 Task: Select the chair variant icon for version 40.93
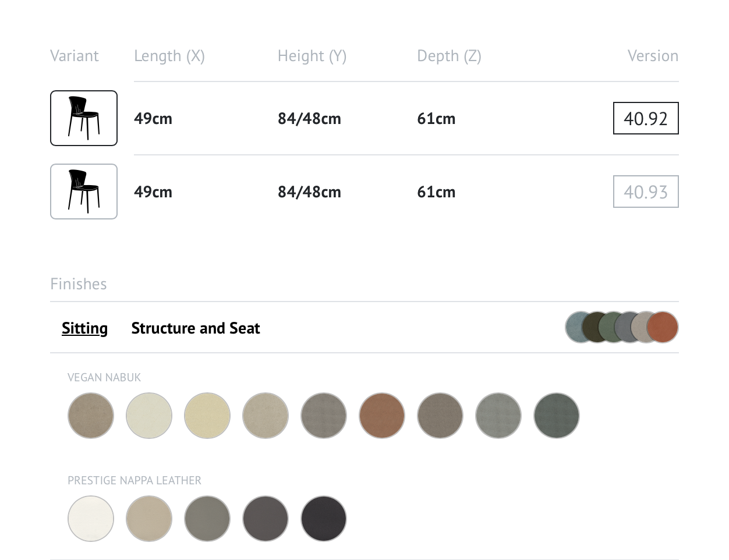click(x=84, y=192)
